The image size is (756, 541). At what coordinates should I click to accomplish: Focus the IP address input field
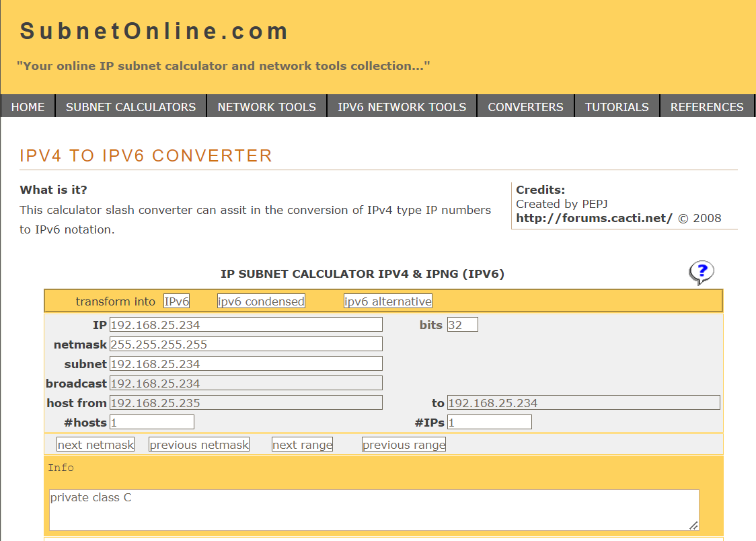246,324
